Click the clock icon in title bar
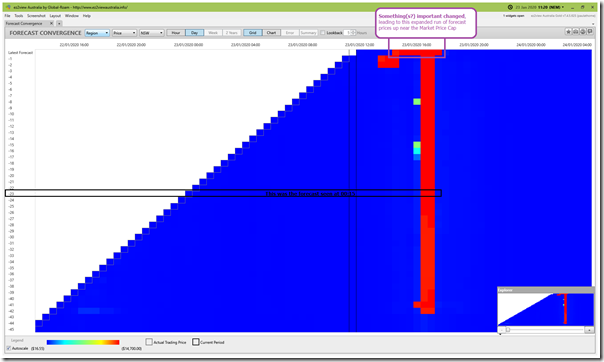The height and width of the screenshot is (362, 604). 510,7
